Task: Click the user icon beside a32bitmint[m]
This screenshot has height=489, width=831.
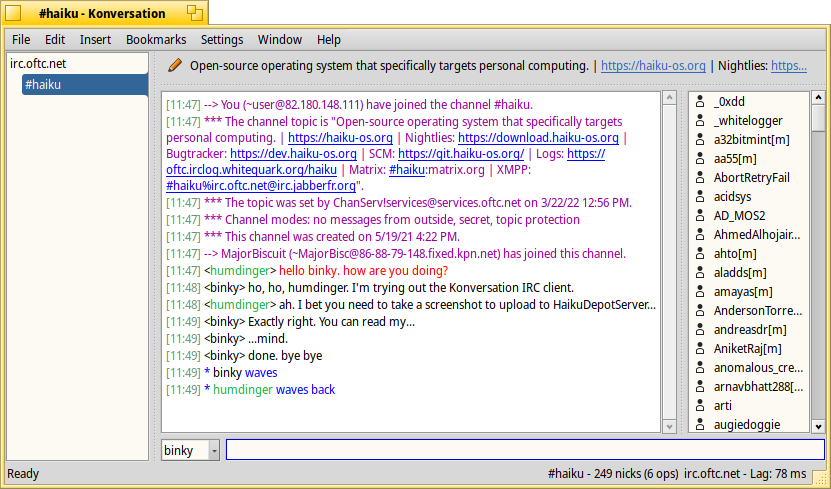Action: pos(700,139)
